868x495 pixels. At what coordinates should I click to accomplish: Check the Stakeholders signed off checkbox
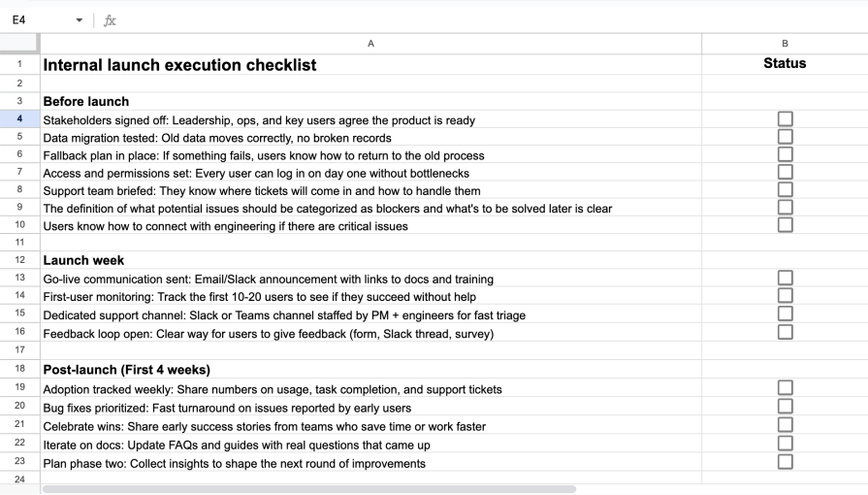pyautogui.click(x=786, y=119)
